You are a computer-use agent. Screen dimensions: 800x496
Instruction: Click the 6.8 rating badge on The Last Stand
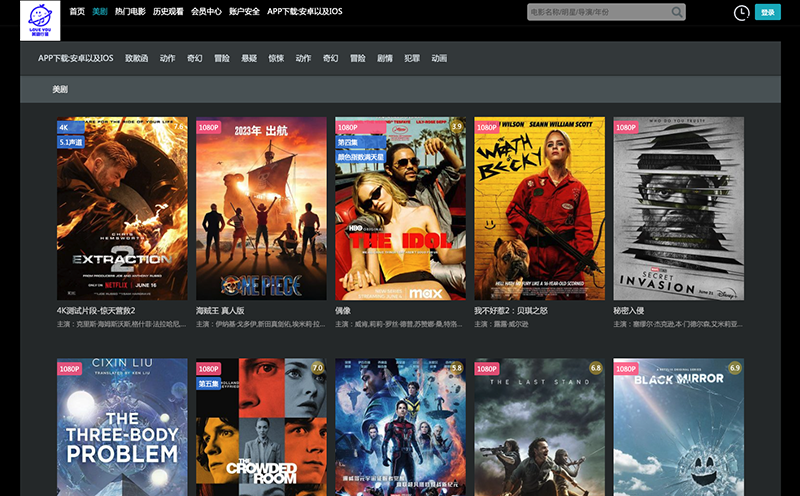tap(596, 368)
